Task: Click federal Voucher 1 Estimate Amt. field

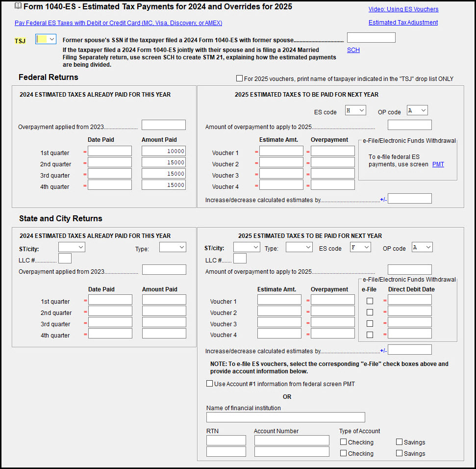Action: [x=281, y=151]
